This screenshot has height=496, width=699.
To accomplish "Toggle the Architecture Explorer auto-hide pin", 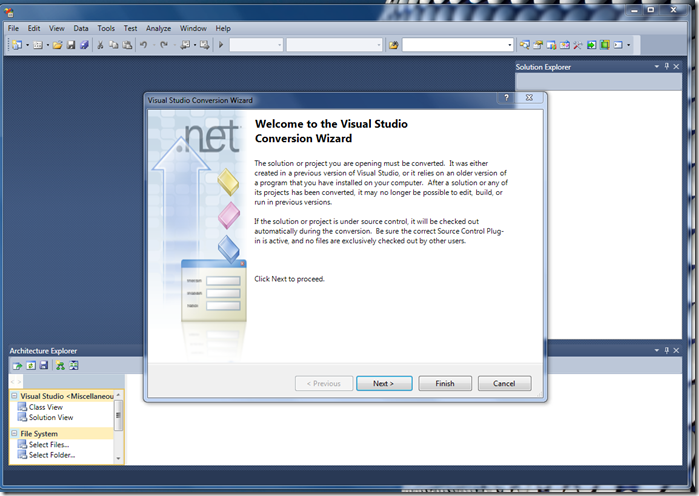I will click(x=667, y=350).
